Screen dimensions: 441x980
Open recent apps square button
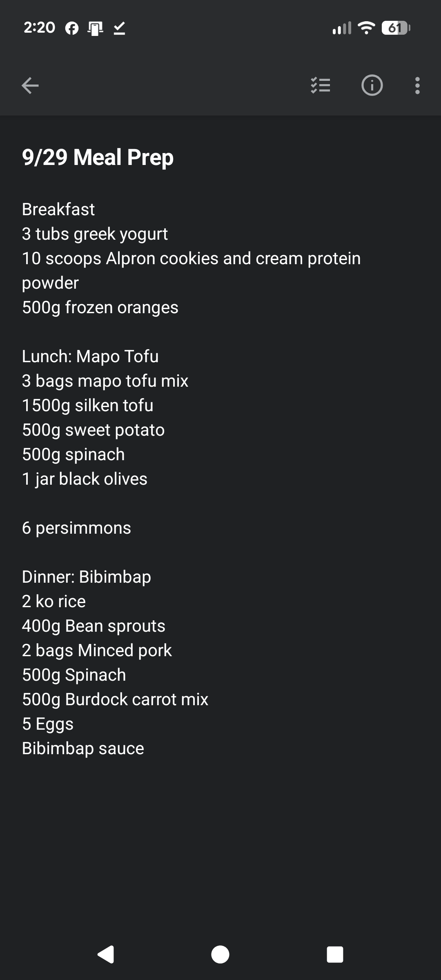click(x=335, y=954)
